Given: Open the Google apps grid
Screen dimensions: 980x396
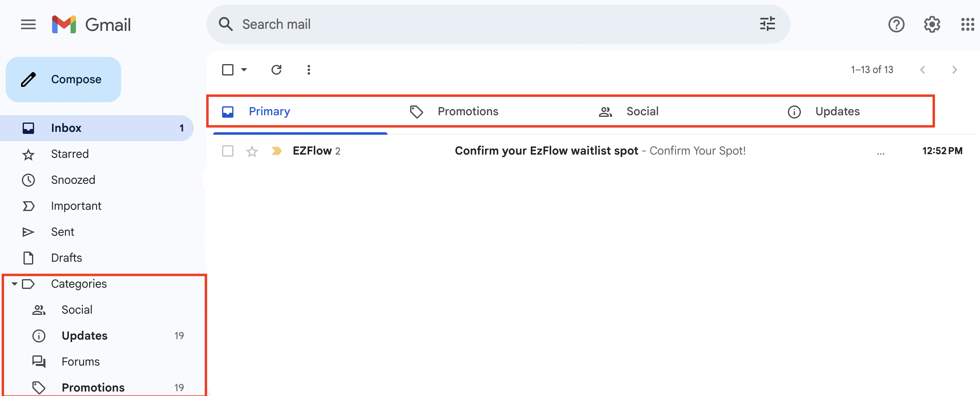Looking at the screenshot, I should (967, 25).
